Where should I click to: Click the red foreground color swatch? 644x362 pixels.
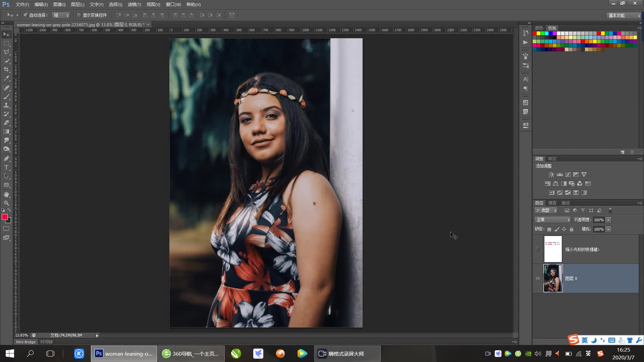click(x=5, y=217)
